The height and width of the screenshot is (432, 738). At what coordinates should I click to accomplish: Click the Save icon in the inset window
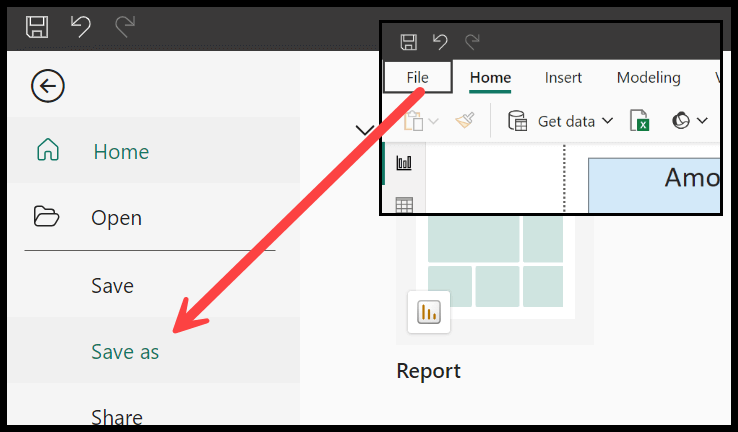coord(409,42)
